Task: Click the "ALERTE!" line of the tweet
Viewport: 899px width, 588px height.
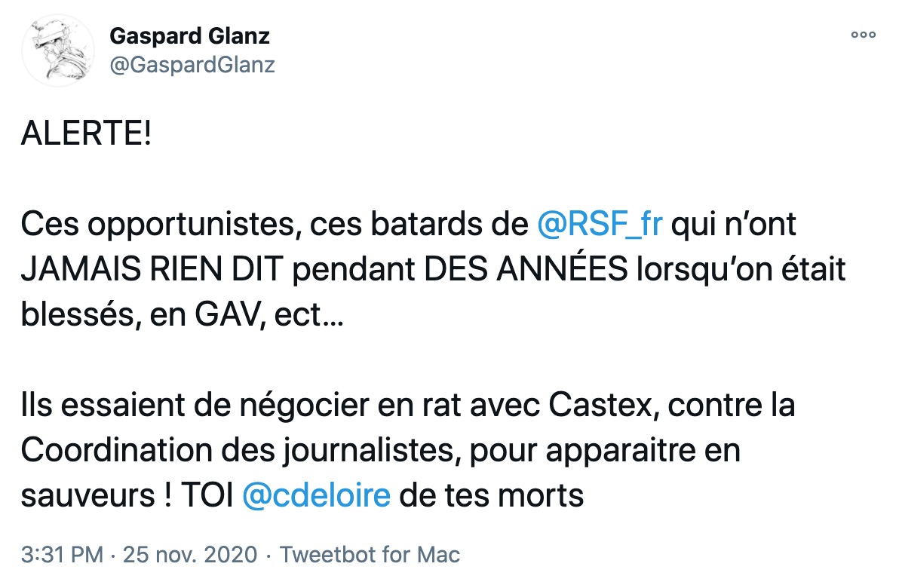Action: (x=85, y=140)
